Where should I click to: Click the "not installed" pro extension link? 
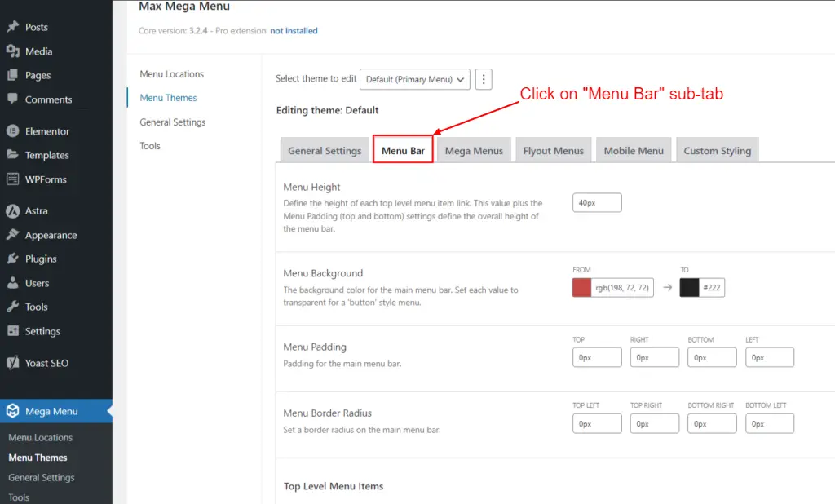(x=294, y=30)
